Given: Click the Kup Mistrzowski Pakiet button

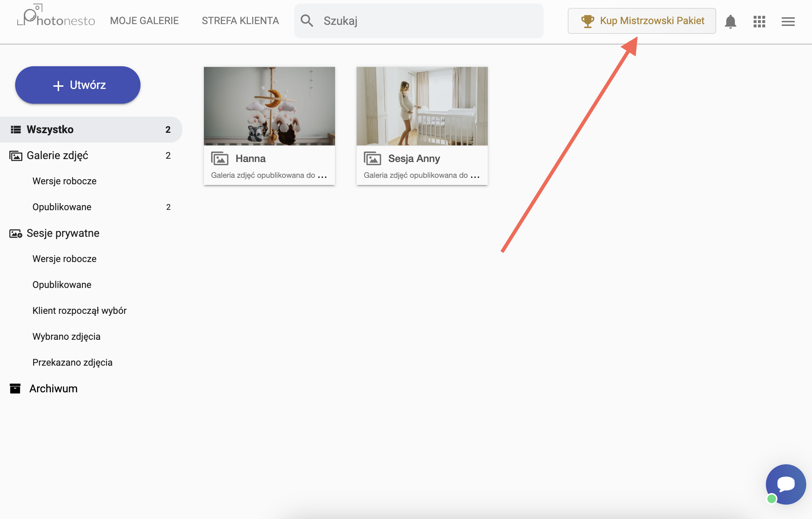Looking at the screenshot, I should [642, 21].
